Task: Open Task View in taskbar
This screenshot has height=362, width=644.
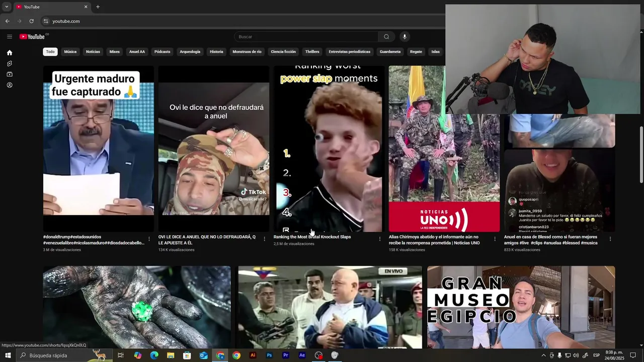Action: 121,355
